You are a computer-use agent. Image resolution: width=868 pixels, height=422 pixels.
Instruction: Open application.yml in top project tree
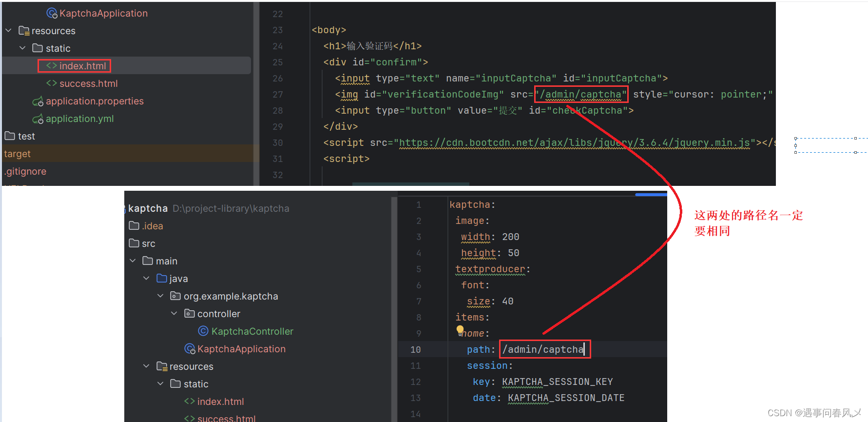pos(79,119)
